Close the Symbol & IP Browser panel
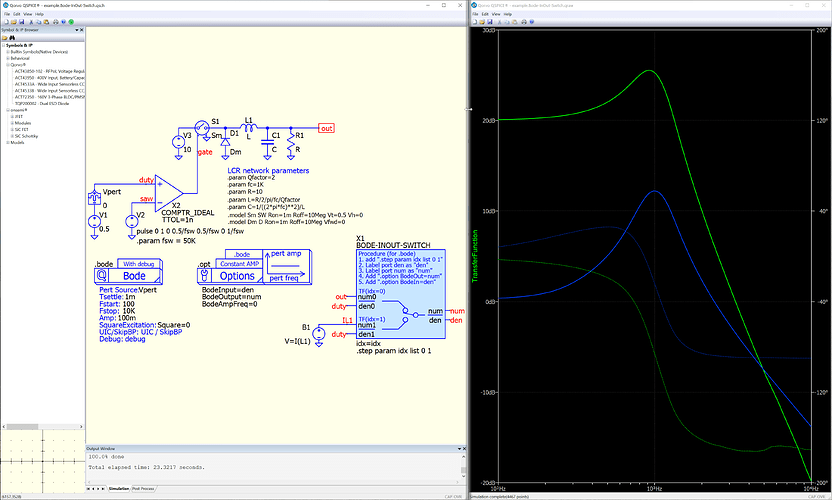Screen dimensions: 832x500 [82, 30]
